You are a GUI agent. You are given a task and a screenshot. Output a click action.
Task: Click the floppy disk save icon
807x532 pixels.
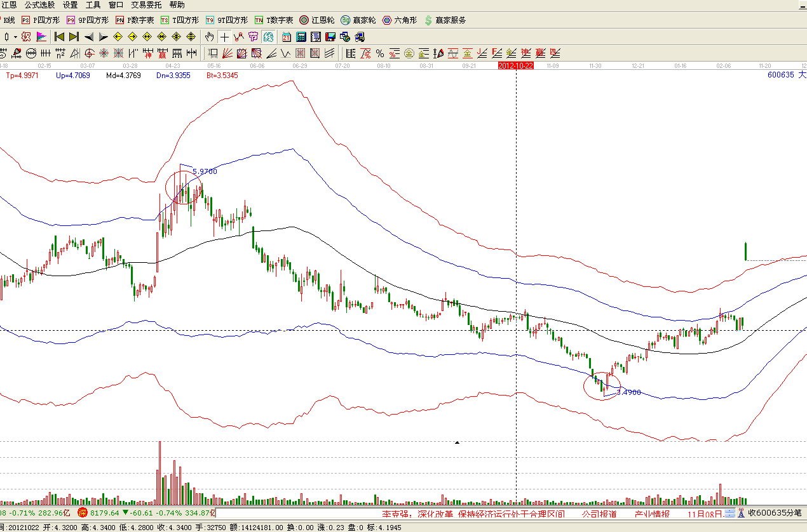tap(330, 37)
